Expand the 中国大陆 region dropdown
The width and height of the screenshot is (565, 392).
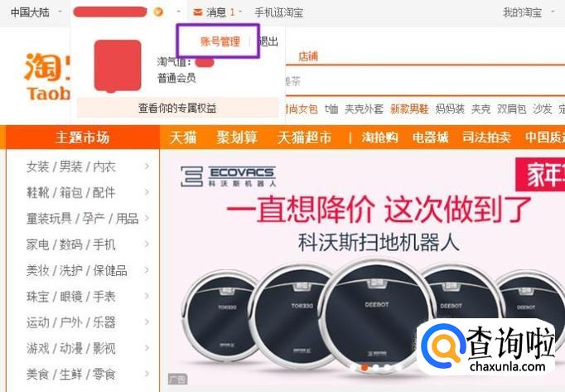(x=60, y=12)
